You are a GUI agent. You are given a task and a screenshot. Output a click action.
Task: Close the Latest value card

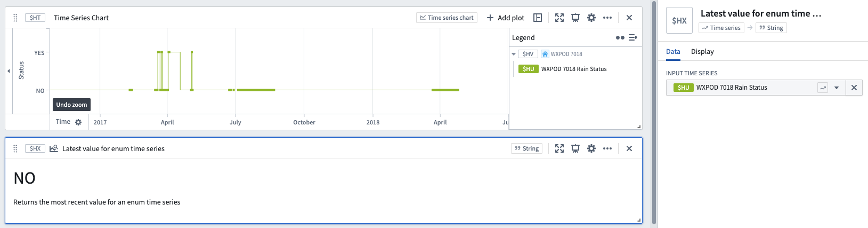click(629, 148)
